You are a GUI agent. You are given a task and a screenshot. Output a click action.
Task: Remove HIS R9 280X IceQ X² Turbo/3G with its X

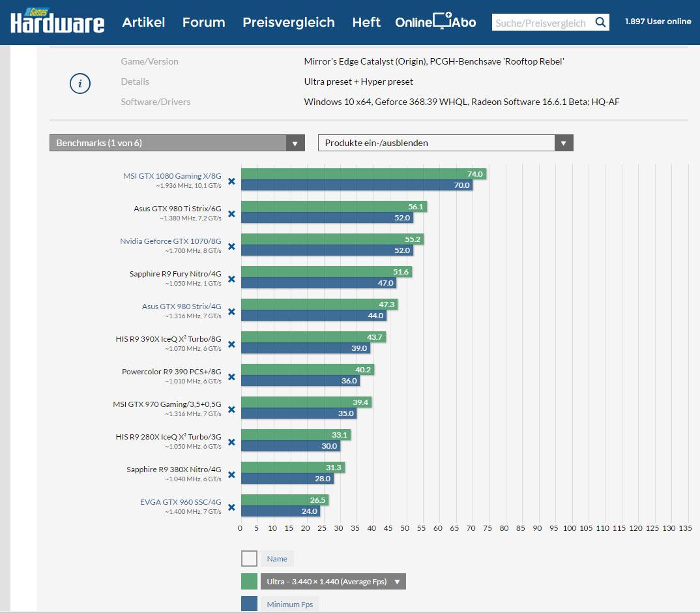[x=231, y=442]
